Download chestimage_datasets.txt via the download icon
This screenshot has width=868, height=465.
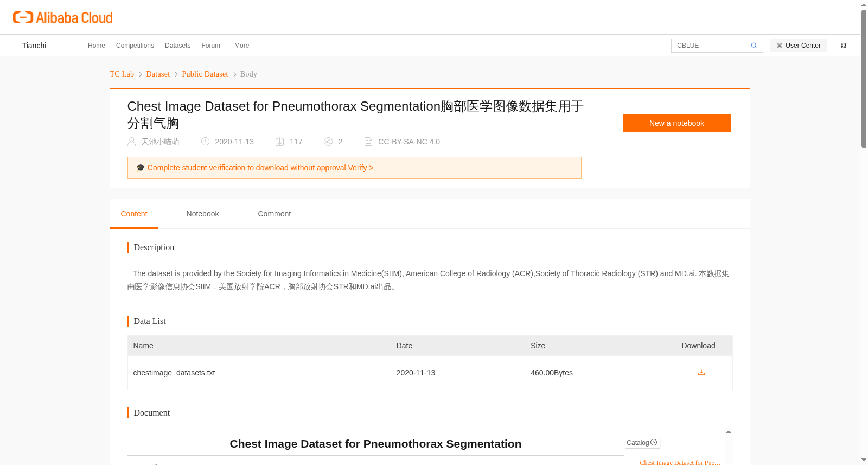coord(701,372)
